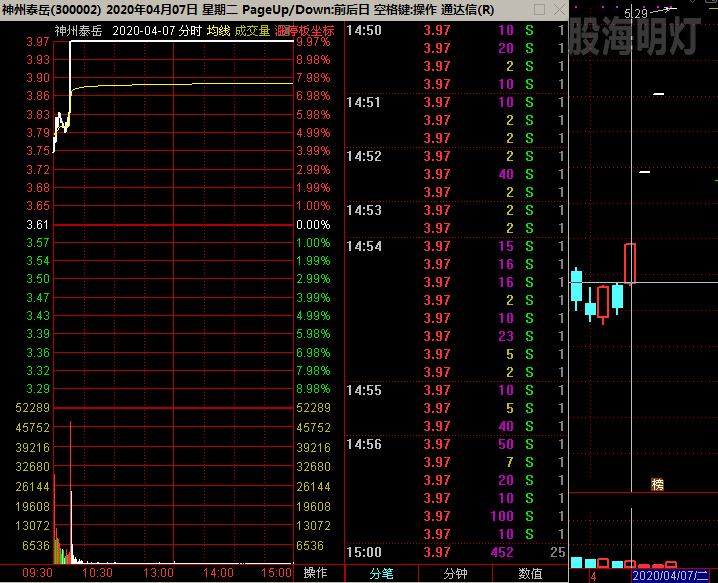Click the 14:00 time axis label
The image size is (718, 583).
coord(218,572)
